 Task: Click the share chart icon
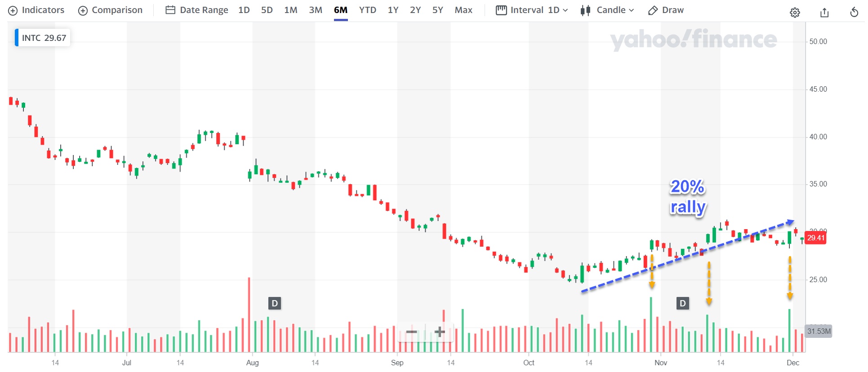pyautogui.click(x=824, y=13)
